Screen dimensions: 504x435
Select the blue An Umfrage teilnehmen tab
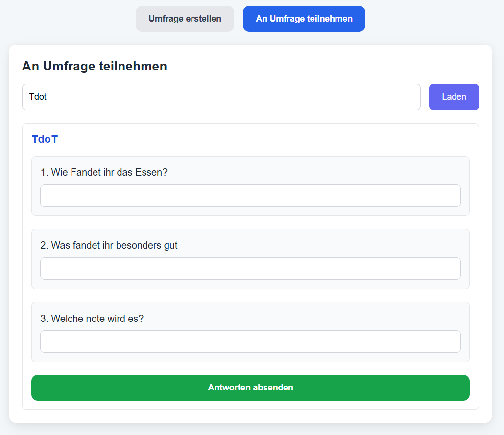tap(304, 19)
